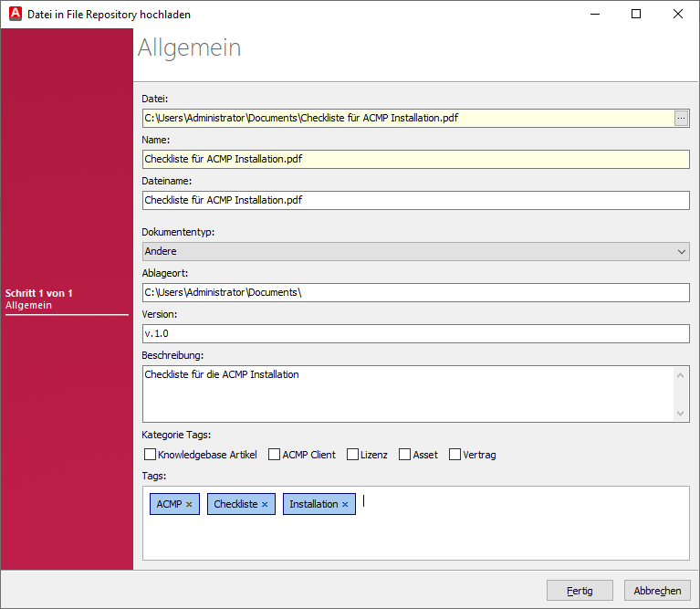Remove the Installation tag
The image size is (700, 609).
pos(345,504)
